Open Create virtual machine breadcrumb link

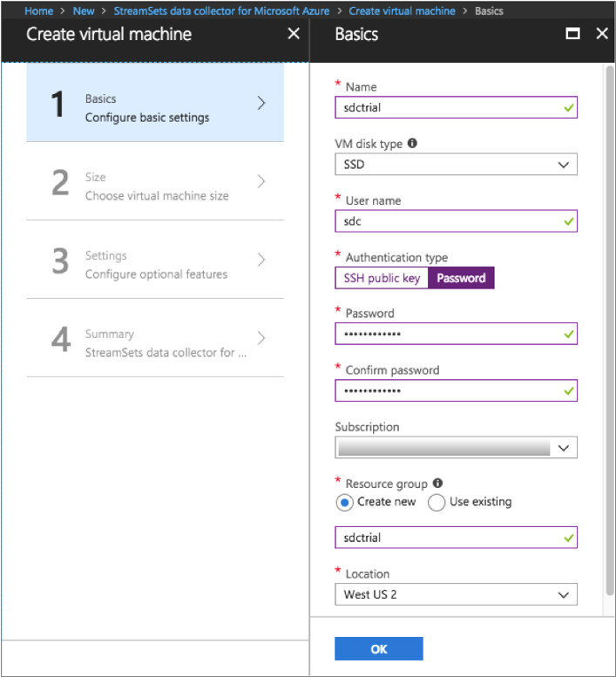point(402,10)
